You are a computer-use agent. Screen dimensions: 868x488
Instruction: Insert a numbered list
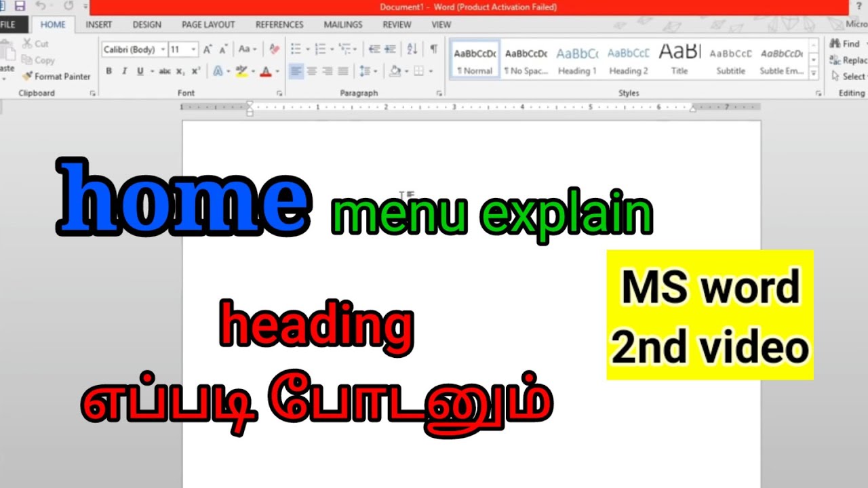coord(321,49)
